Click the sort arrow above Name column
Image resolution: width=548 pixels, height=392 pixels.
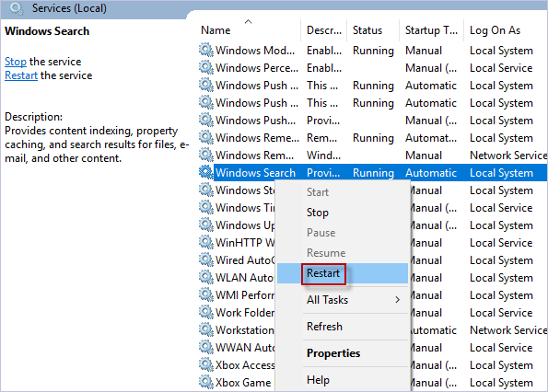click(x=248, y=22)
